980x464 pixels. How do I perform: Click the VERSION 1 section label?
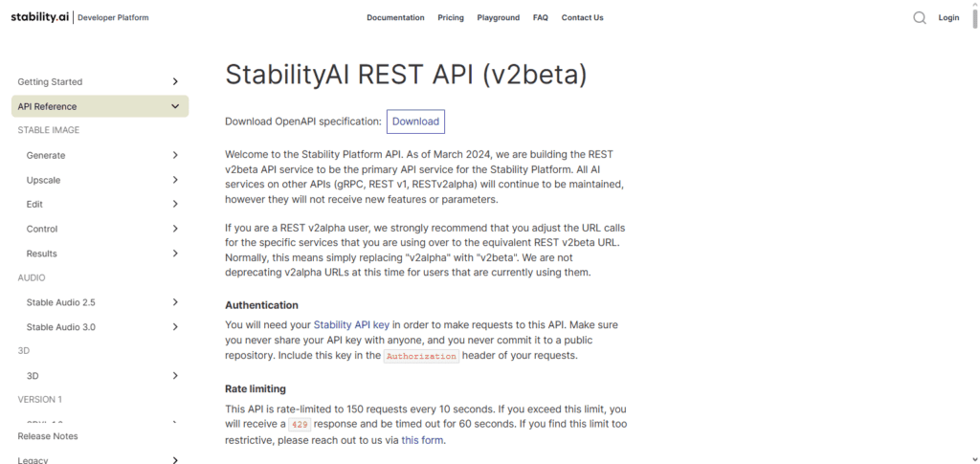[39, 400]
